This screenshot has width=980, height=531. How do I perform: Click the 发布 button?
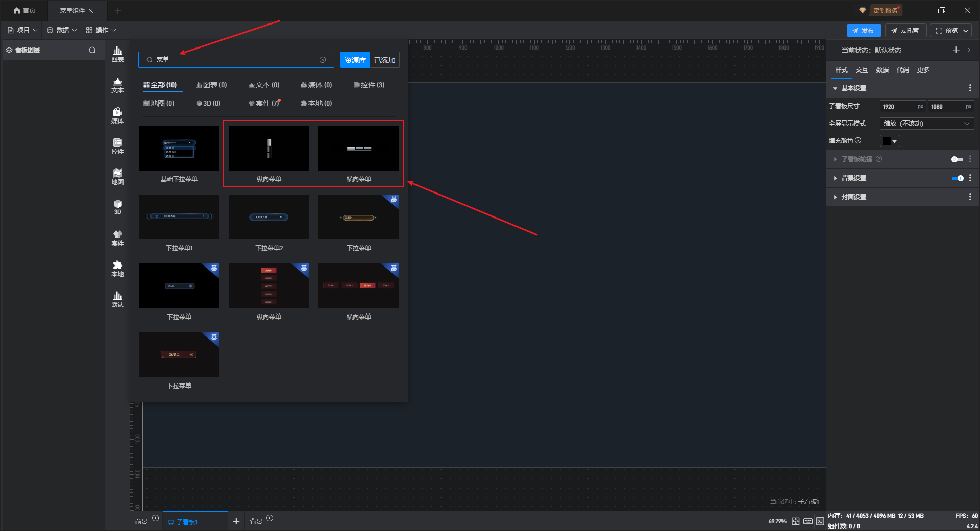point(864,31)
